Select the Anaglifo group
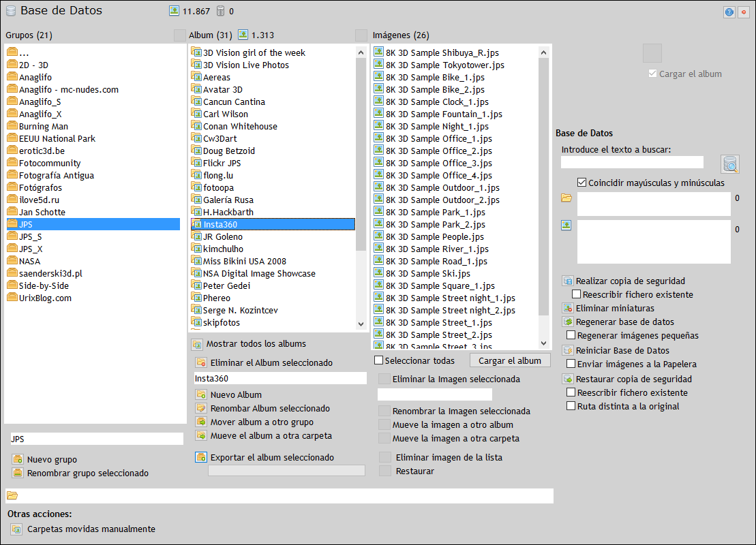The image size is (756, 545). point(35,77)
